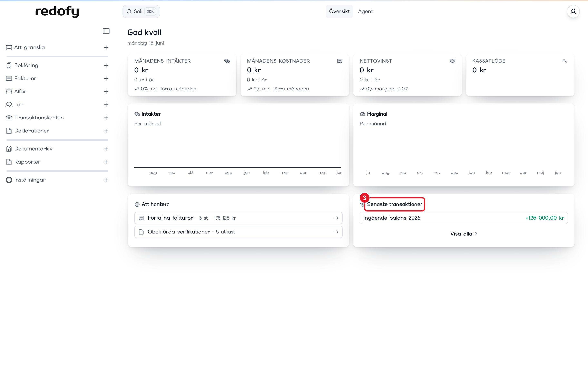The width and height of the screenshot is (588, 368).
Task: Expand Bokföring with plus button
Action: pyautogui.click(x=106, y=65)
